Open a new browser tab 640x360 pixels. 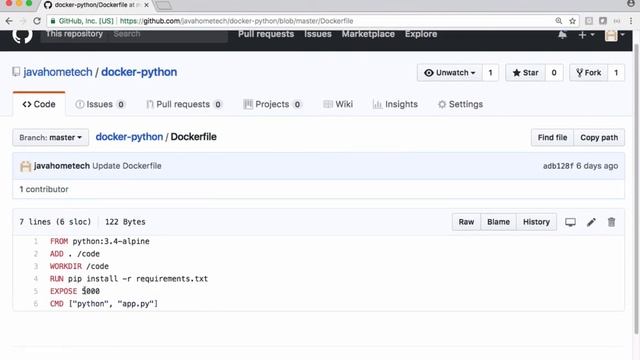click(164, 5)
